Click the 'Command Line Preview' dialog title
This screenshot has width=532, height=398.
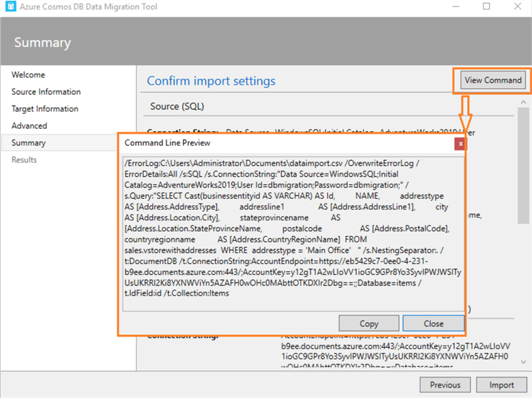click(167, 143)
